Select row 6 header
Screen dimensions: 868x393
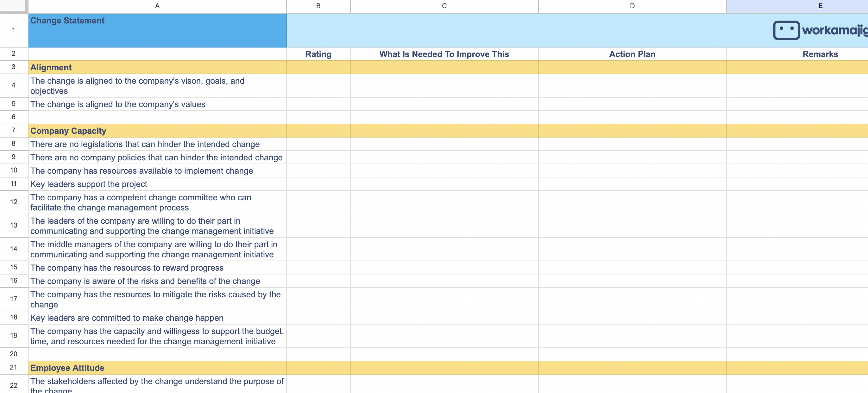(14, 117)
